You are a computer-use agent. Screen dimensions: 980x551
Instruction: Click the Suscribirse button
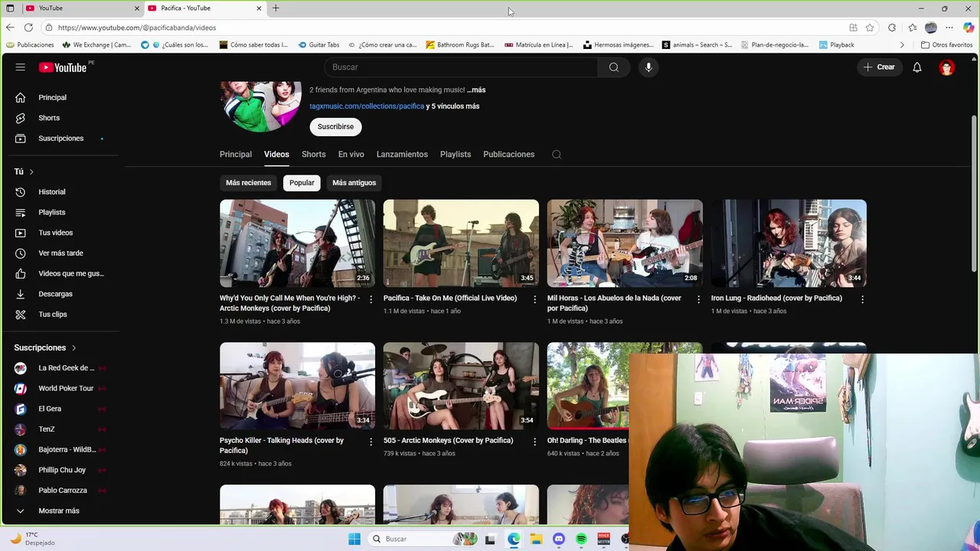335,127
